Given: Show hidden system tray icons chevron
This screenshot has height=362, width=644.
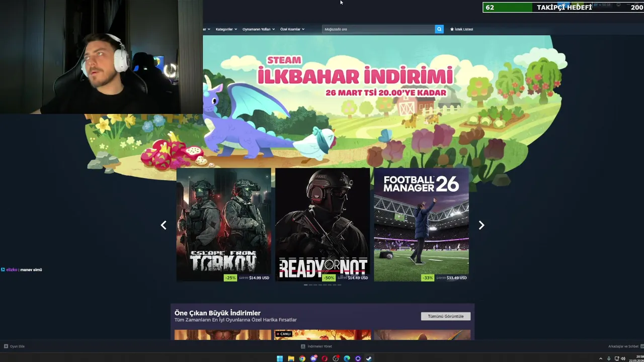Looking at the screenshot, I should [x=601, y=359].
